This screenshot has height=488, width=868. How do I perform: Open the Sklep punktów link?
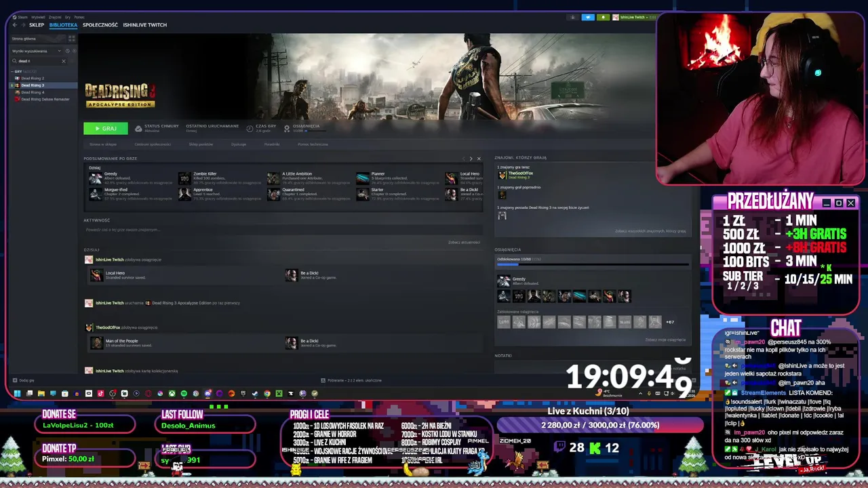click(x=201, y=144)
